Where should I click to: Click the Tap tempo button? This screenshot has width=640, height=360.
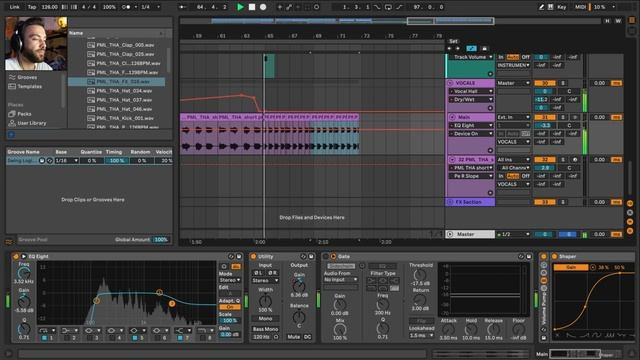click(x=31, y=7)
